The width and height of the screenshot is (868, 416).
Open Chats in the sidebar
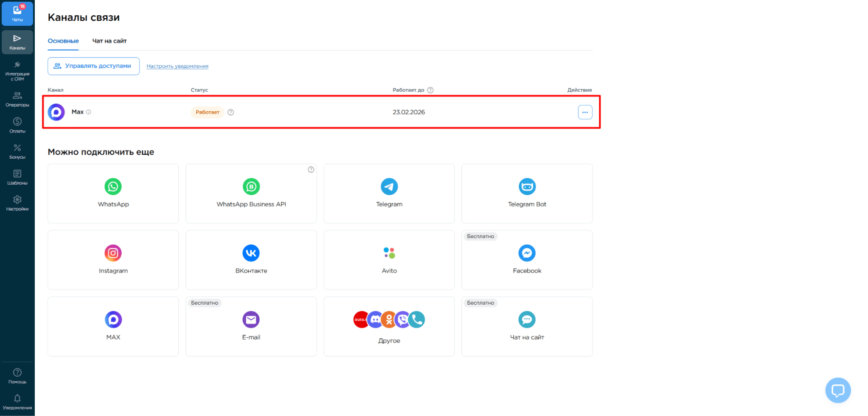click(x=17, y=13)
